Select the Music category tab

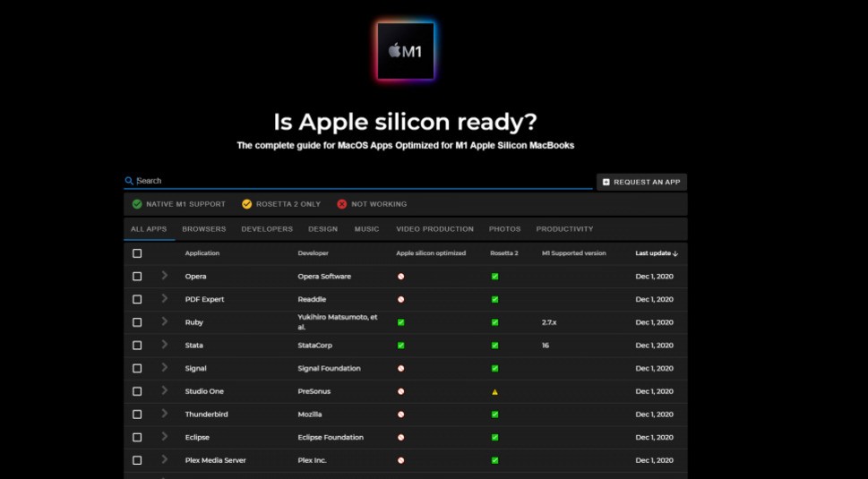click(366, 229)
